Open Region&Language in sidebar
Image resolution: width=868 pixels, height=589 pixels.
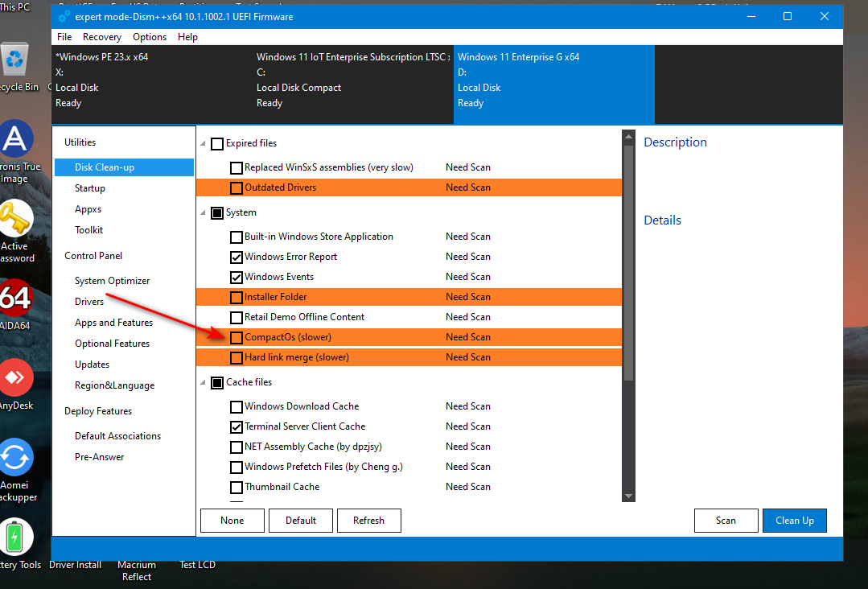(114, 385)
